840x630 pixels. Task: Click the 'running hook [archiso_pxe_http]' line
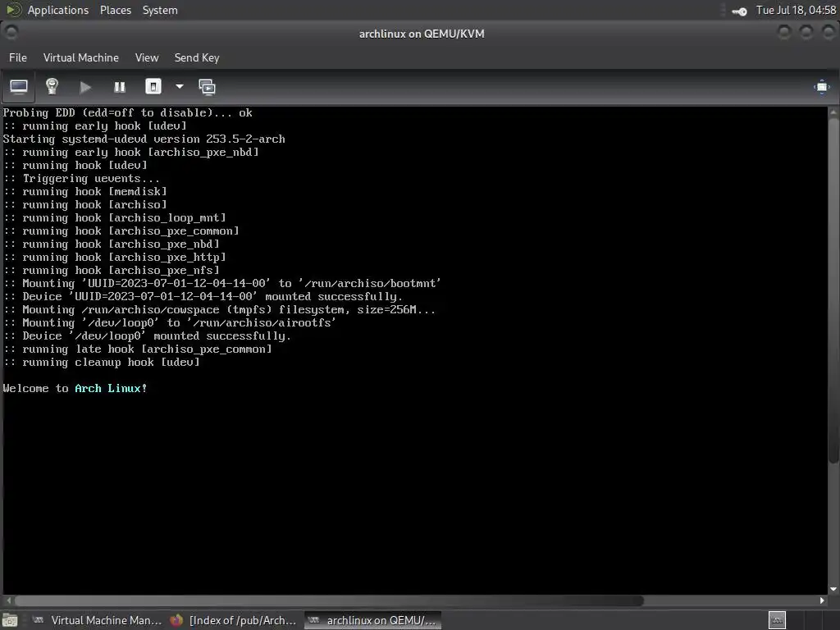[x=115, y=257]
